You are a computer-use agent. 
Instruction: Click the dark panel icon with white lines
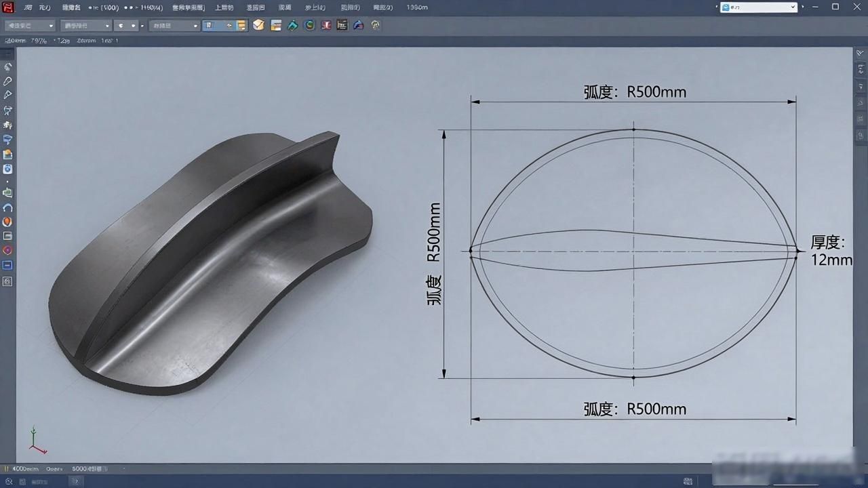click(x=342, y=25)
